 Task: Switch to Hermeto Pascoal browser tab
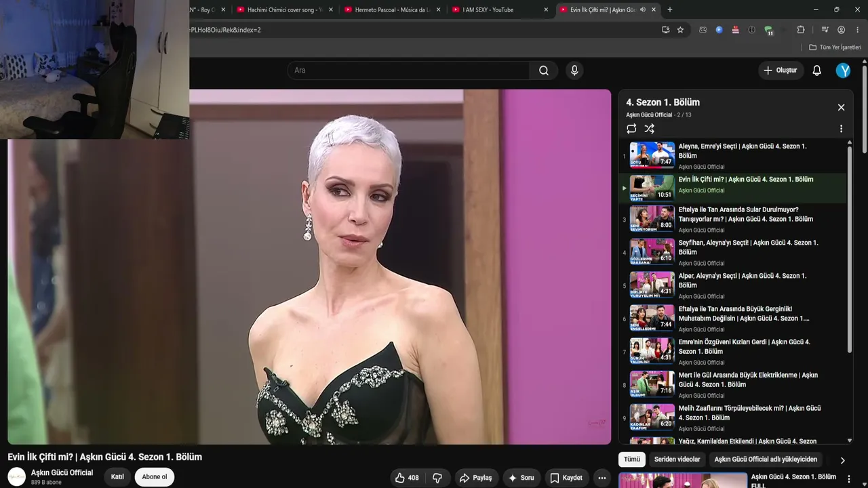392,10
